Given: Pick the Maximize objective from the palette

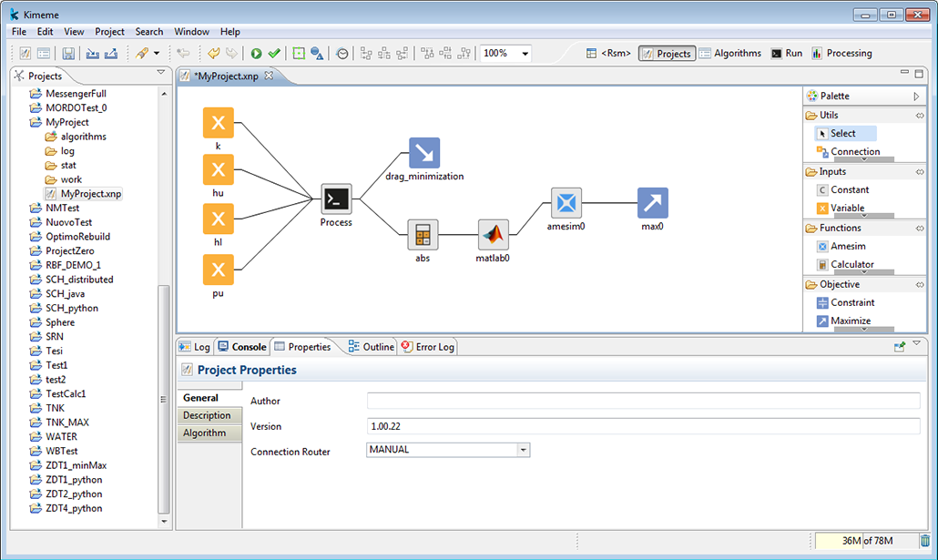Looking at the screenshot, I should click(843, 321).
